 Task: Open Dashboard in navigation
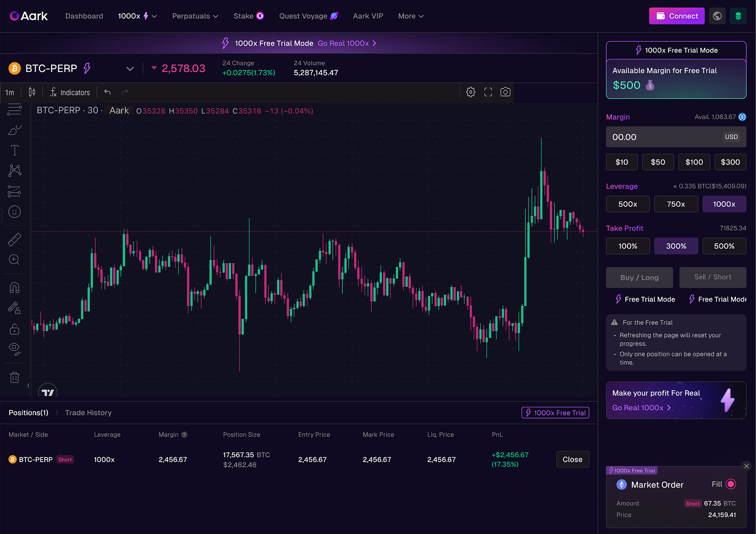tap(84, 16)
